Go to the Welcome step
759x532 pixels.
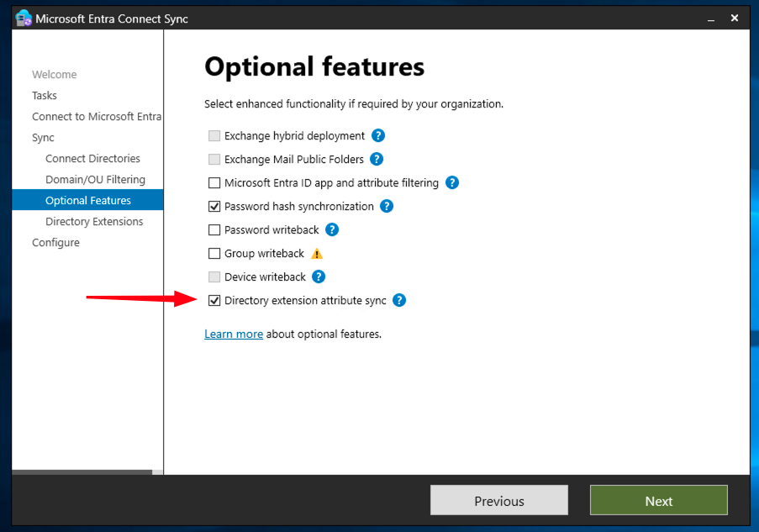[x=54, y=75]
